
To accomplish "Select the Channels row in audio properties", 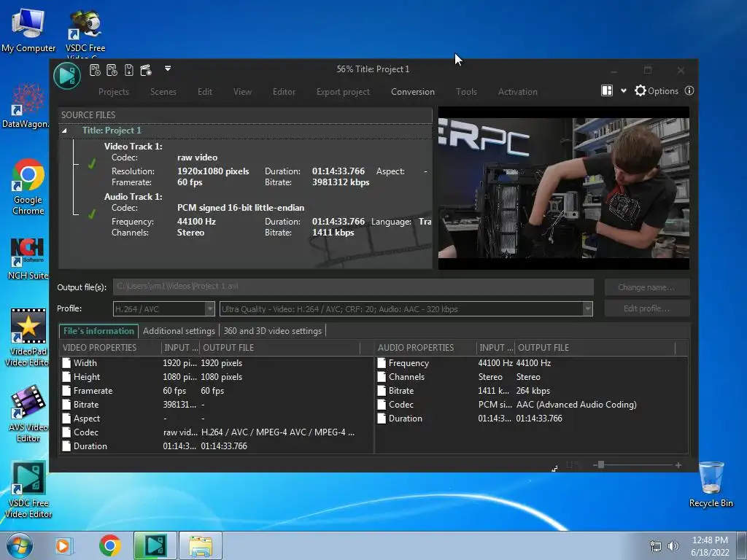I will coord(532,377).
